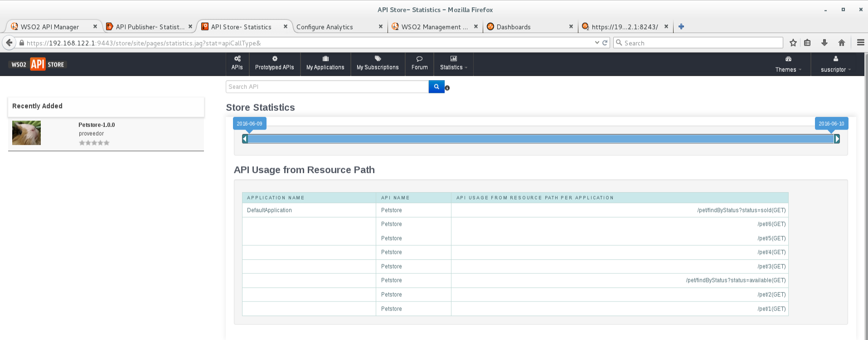Open My Subscriptions page
The image size is (868, 340).
pyautogui.click(x=378, y=63)
